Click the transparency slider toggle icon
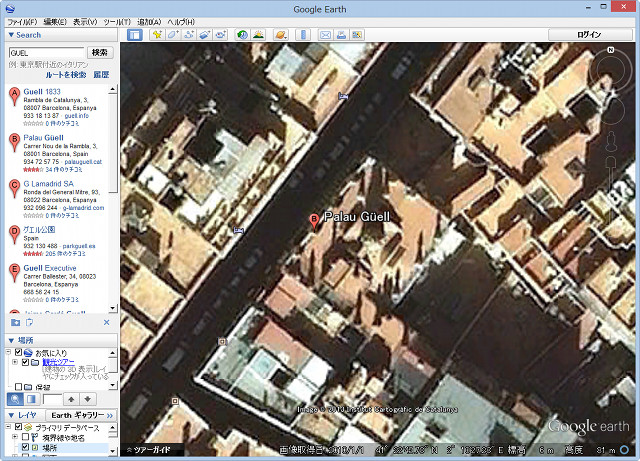Screen dimensions: 640x461 tap(31, 399)
